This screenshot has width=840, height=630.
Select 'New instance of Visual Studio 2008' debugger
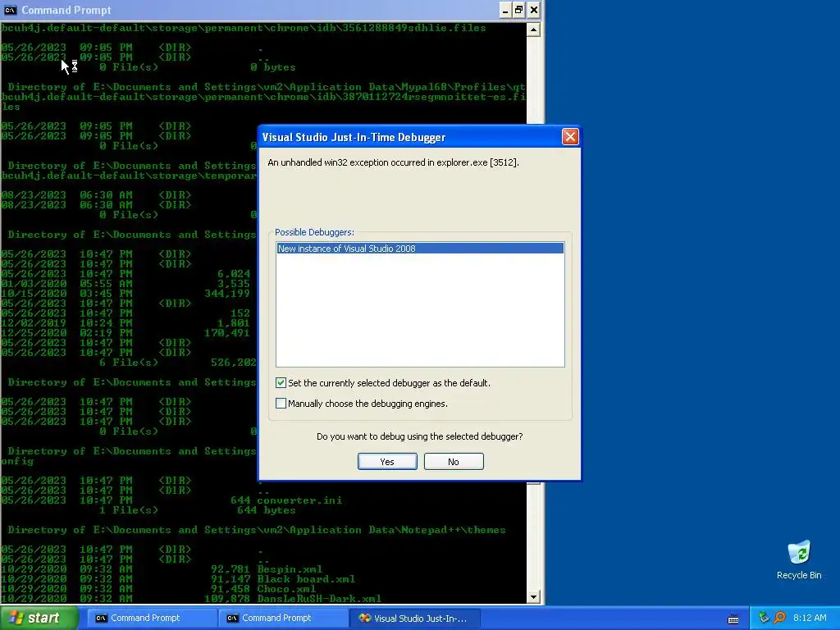tap(420, 249)
